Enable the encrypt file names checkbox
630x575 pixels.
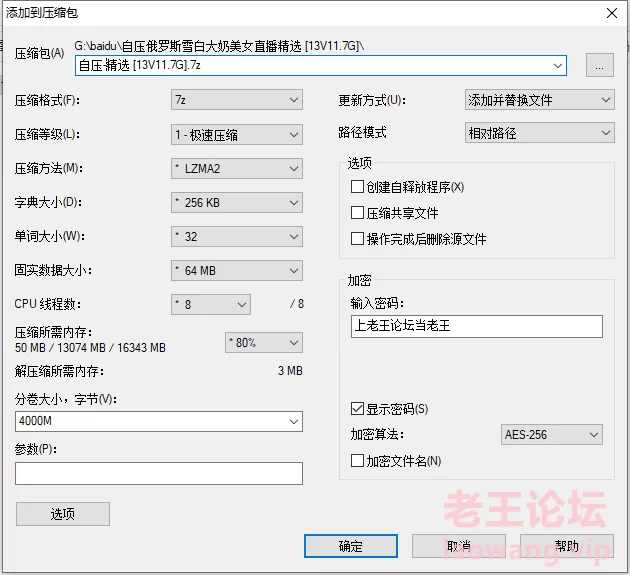[357, 461]
